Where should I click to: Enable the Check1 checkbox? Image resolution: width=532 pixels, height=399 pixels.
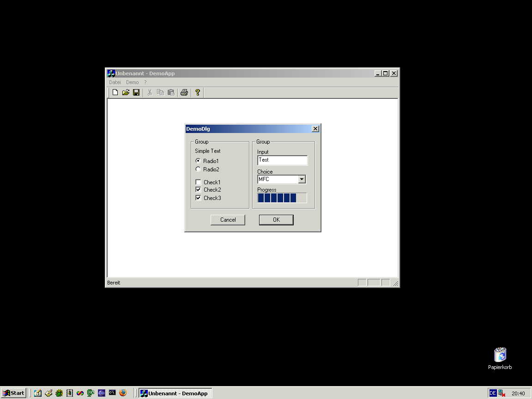tap(199, 182)
